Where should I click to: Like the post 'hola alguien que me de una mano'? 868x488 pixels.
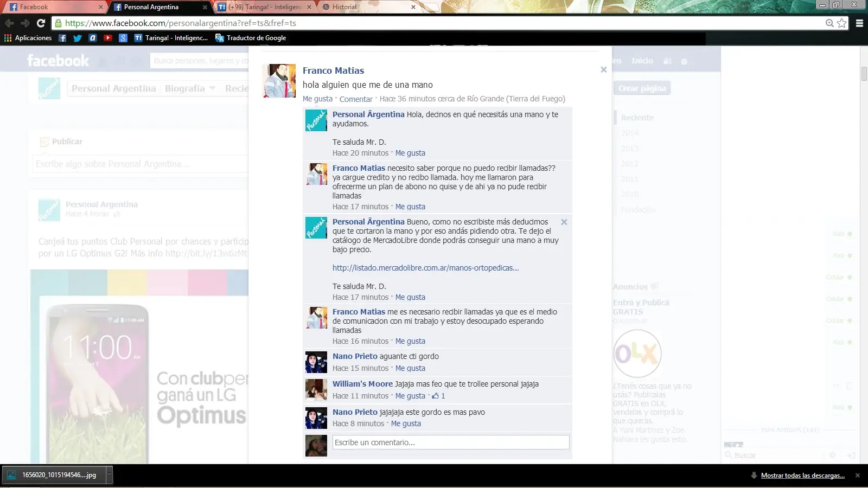coord(317,99)
